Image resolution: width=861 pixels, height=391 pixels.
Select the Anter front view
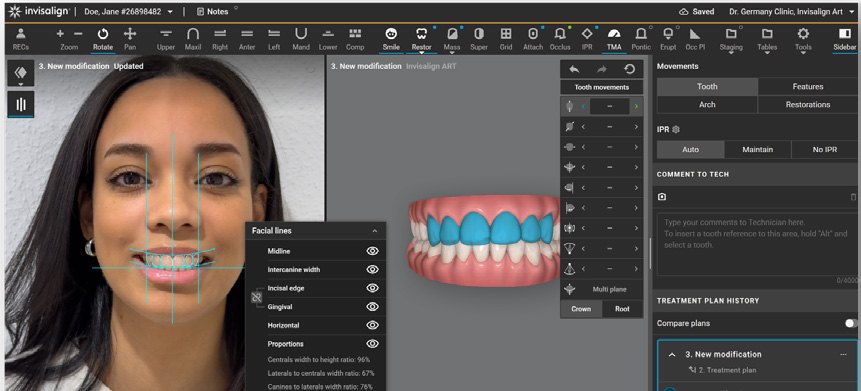tap(247, 39)
